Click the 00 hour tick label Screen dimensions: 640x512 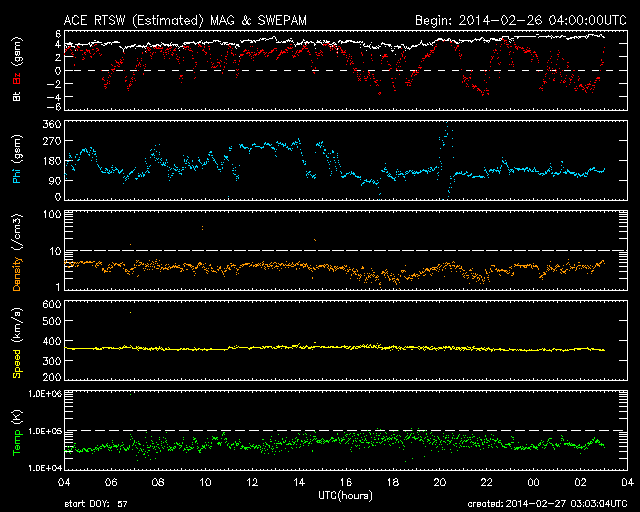pos(534,482)
